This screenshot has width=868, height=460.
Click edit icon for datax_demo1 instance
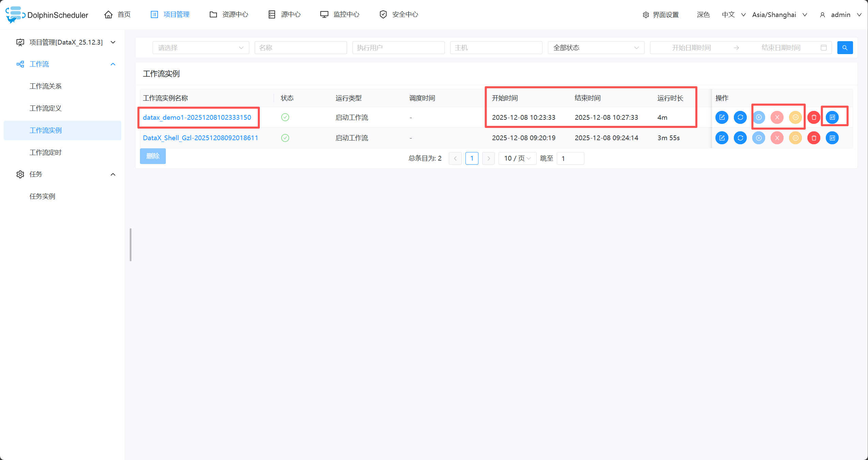pyautogui.click(x=722, y=117)
